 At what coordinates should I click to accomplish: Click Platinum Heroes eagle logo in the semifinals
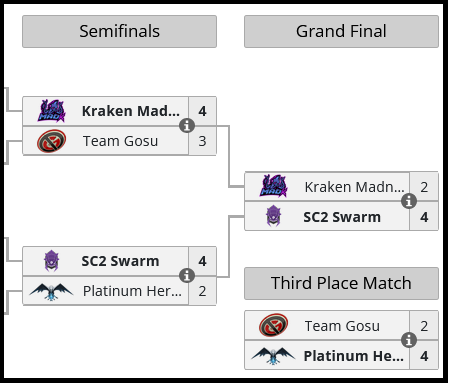51,292
